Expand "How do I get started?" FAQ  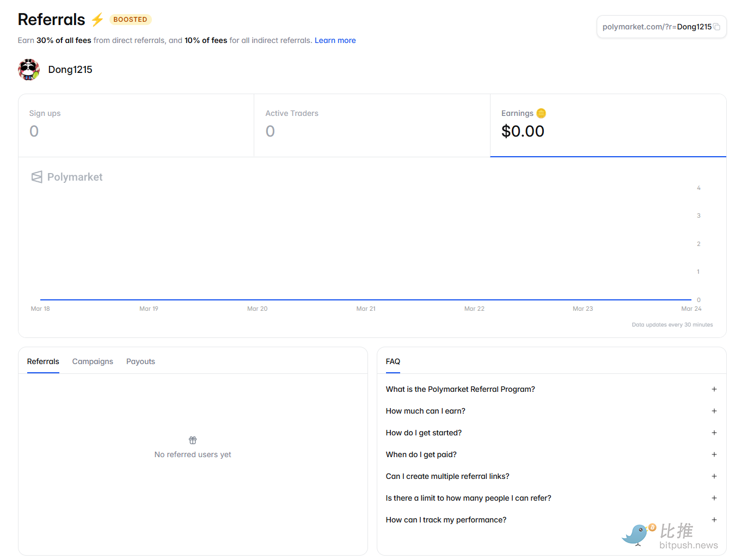[x=714, y=433]
